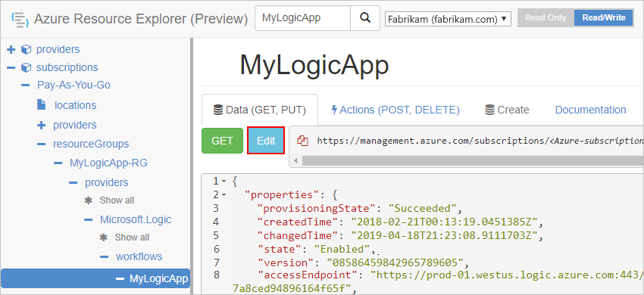Click in the MyLogicApp search field
This screenshot has height=295, width=644.
tap(303, 18)
